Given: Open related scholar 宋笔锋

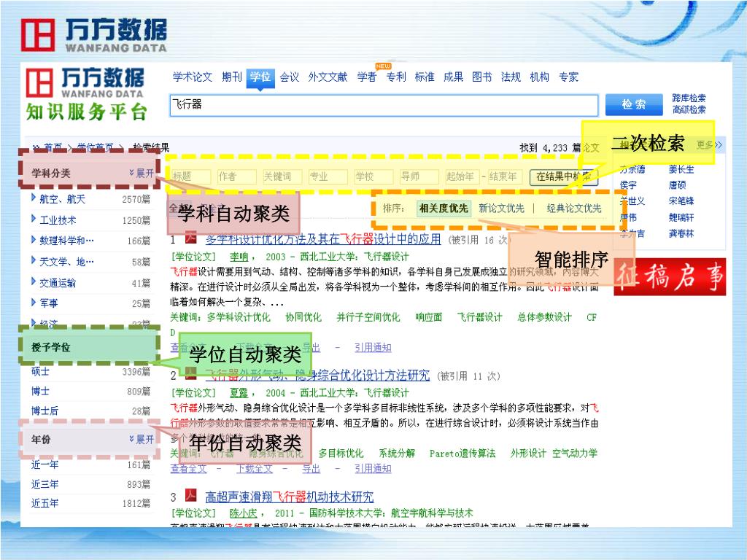Looking at the screenshot, I should (682, 201).
